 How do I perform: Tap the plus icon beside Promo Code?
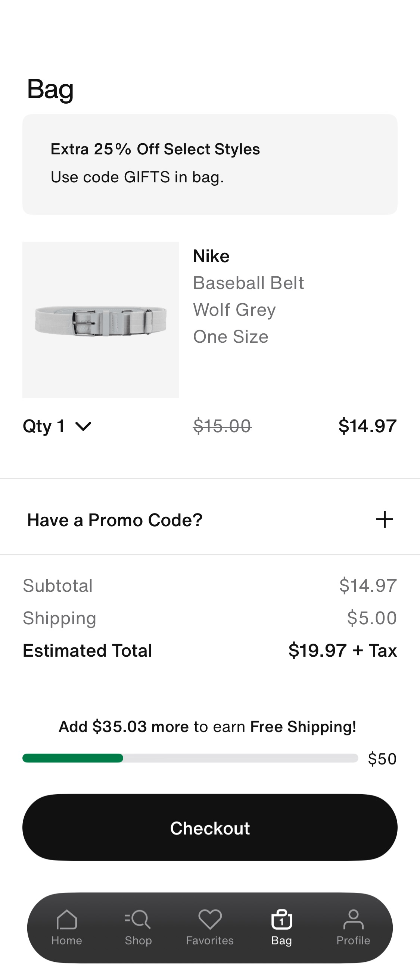click(x=384, y=520)
